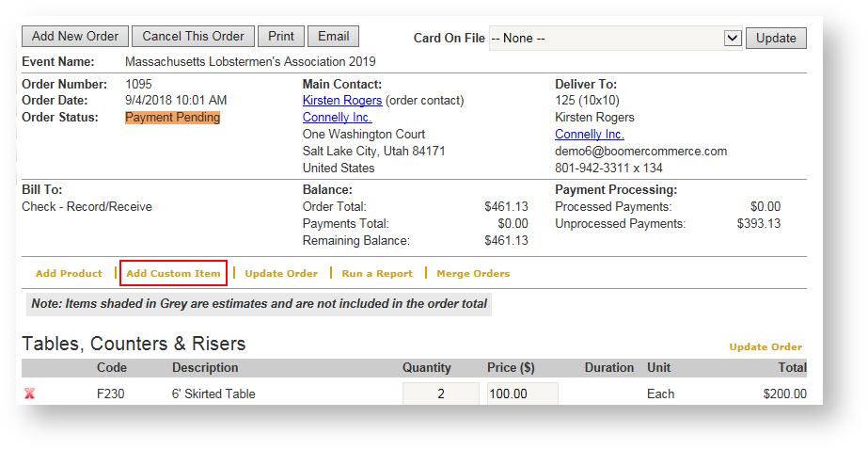The image size is (868, 450).
Task: Open the Card On File dropdown
Action: tap(733, 39)
